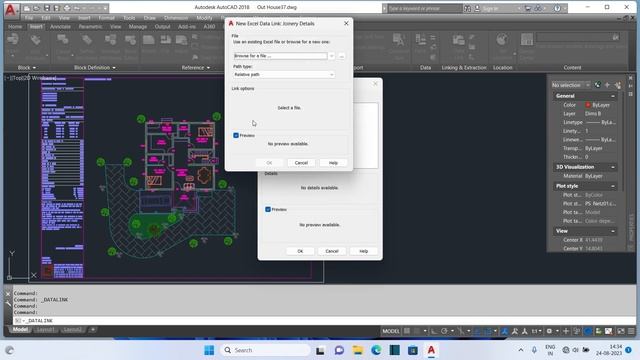The image size is (640, 360).
Task: Toggle Polar Tracking in the status bar
Action: [444, 331]
